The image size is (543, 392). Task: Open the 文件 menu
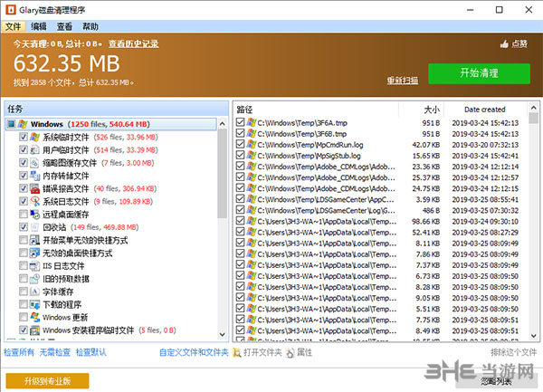click(x=14, y=26)
